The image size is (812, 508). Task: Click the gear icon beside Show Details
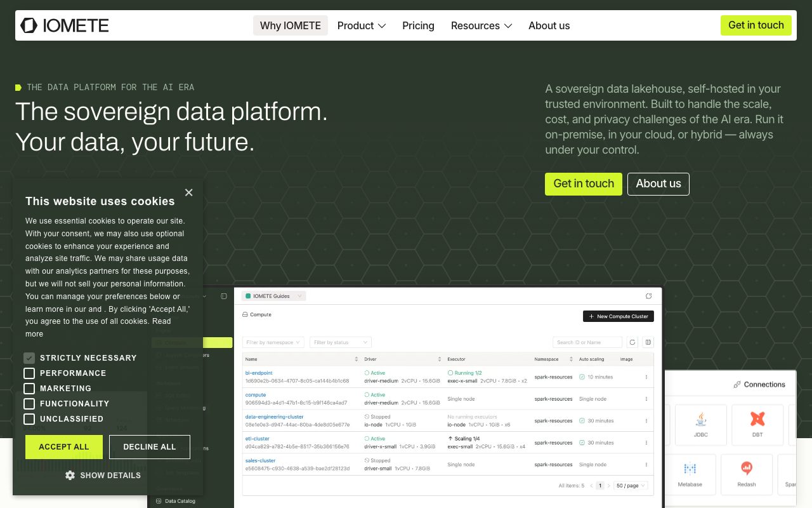[x=70, y=475]
